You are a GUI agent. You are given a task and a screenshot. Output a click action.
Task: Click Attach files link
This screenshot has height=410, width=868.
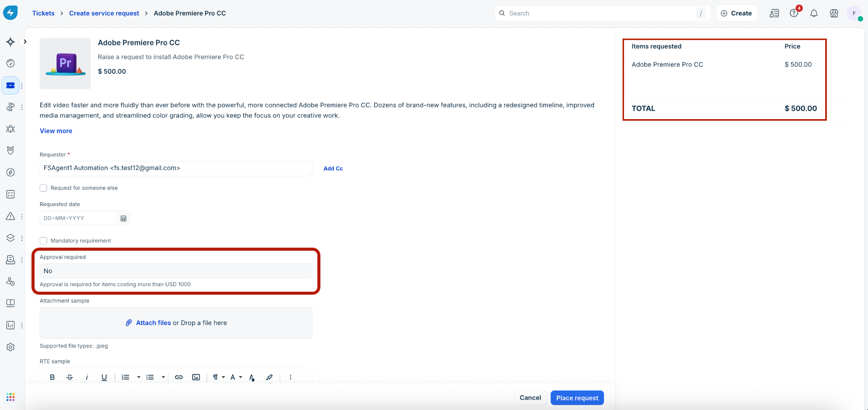tap(153, 323)
